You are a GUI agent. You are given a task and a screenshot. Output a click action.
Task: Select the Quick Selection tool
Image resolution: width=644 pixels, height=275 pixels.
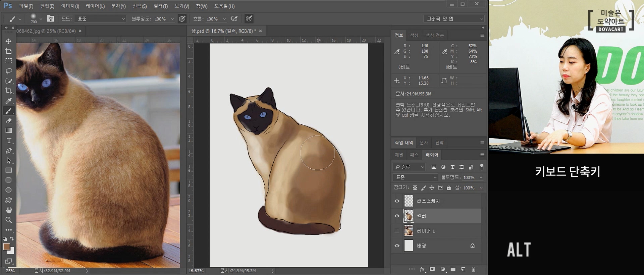[9, 81]
